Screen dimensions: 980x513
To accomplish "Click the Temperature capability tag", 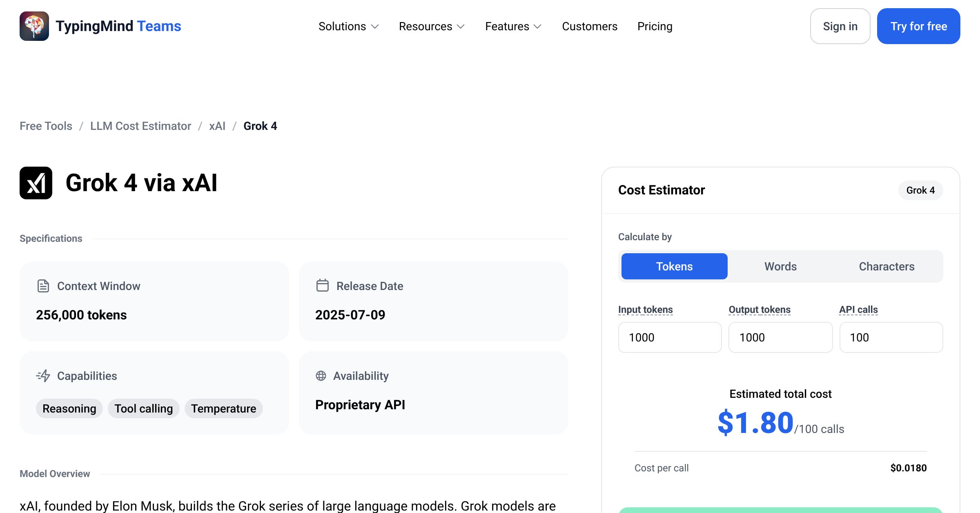I will point(224,408).
